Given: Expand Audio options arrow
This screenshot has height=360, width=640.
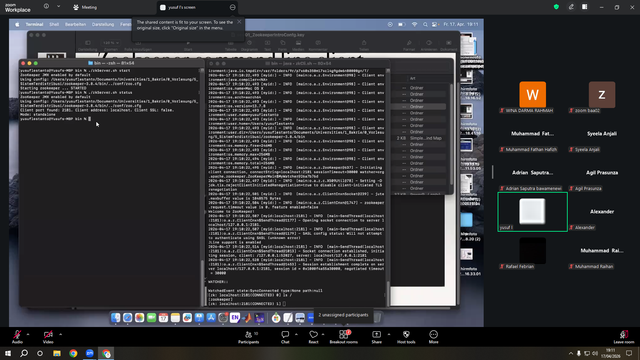Looking at the screenshot, I should click(28, 334).
